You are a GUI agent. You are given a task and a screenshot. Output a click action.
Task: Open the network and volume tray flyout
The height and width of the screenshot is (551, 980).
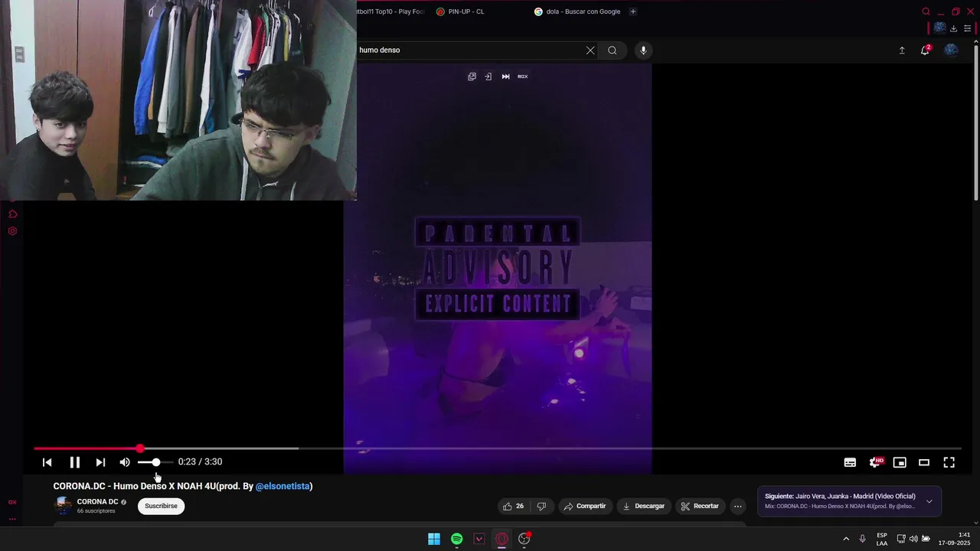coord(913,539)
